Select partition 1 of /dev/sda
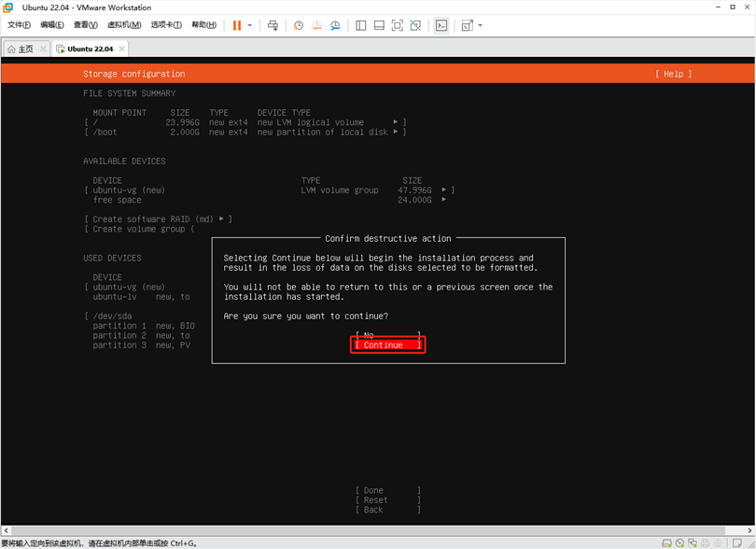The image size is (756, 549). pos(143,326)
